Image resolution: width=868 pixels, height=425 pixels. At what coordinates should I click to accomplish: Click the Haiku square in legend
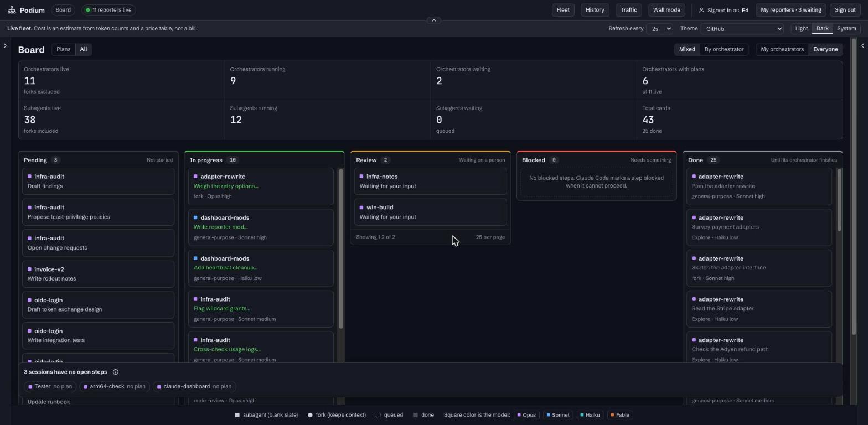point(582,415)
